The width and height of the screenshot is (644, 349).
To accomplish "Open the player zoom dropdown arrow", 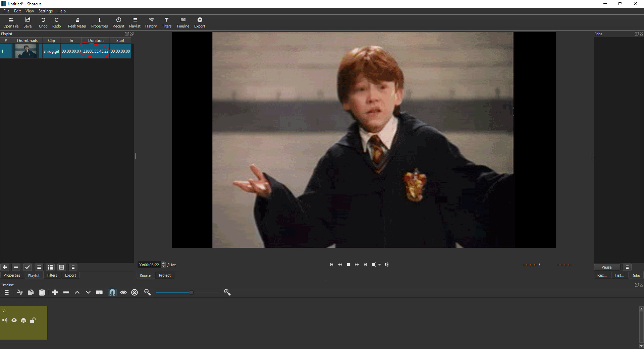I will pyautogui.click(x=380, y=265).
